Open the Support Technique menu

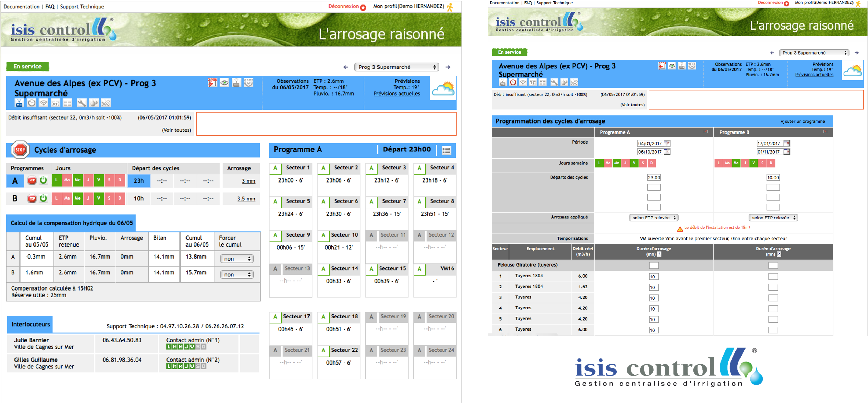pyautogui.click(x=82, y=6)
